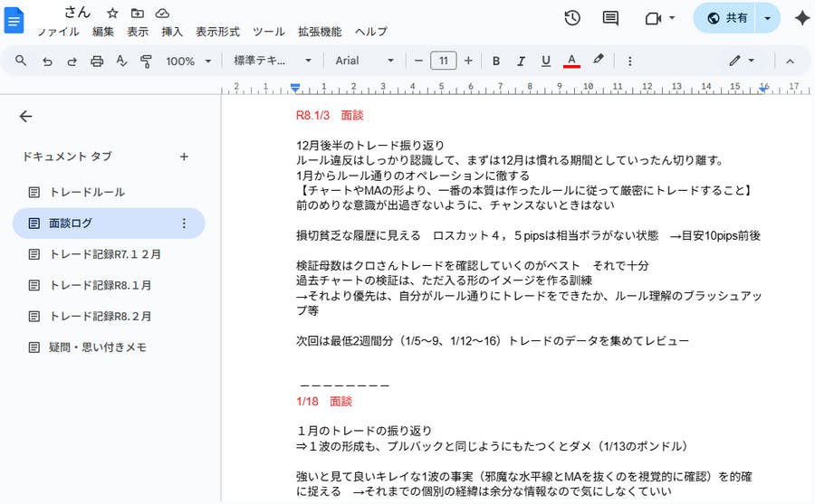Switch to トレードルール document tab
This screenshot has height=504, width=815.
[x=87, y=192]
